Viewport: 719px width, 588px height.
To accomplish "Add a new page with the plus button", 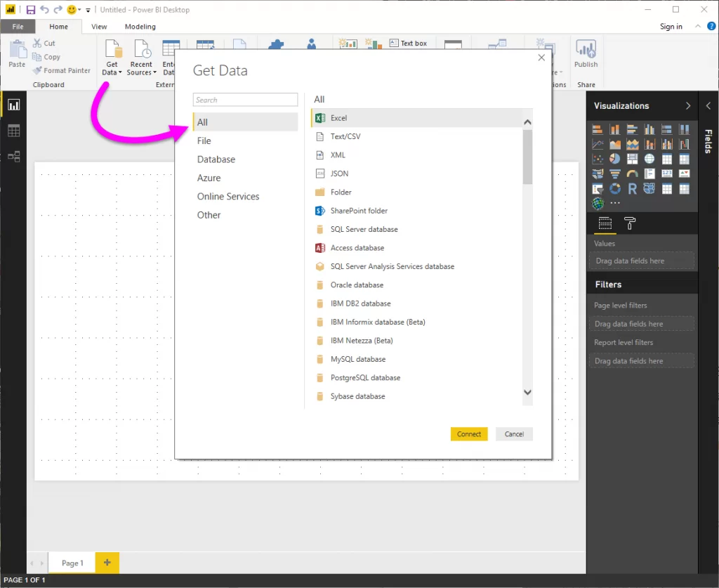I will click(107, 563).
